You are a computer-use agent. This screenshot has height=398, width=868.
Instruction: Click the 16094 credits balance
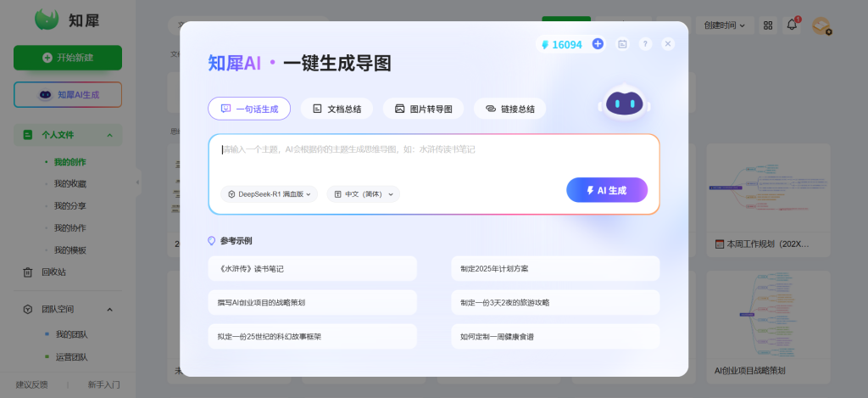click(562, 45)
